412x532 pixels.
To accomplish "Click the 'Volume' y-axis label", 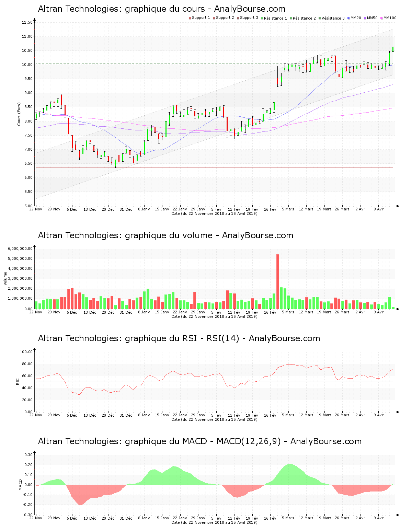I will point(5,279).
